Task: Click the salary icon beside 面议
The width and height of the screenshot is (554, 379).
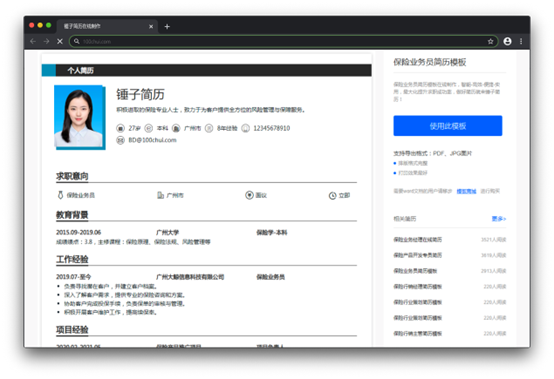Action: point(249,195)
